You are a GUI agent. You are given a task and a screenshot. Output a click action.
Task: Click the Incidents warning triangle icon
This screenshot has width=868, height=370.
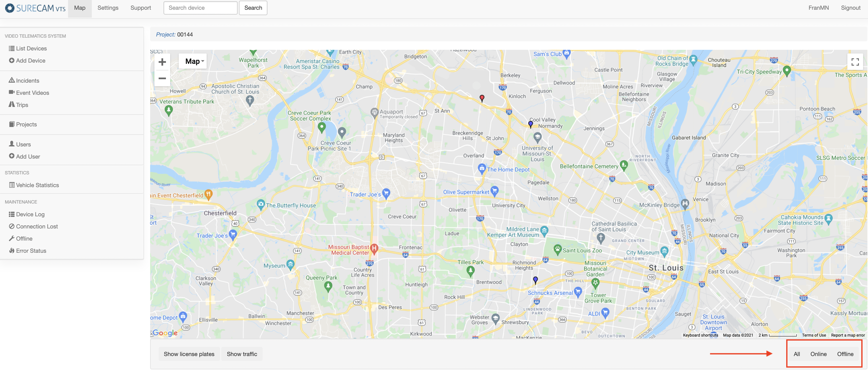coord(12,80)
